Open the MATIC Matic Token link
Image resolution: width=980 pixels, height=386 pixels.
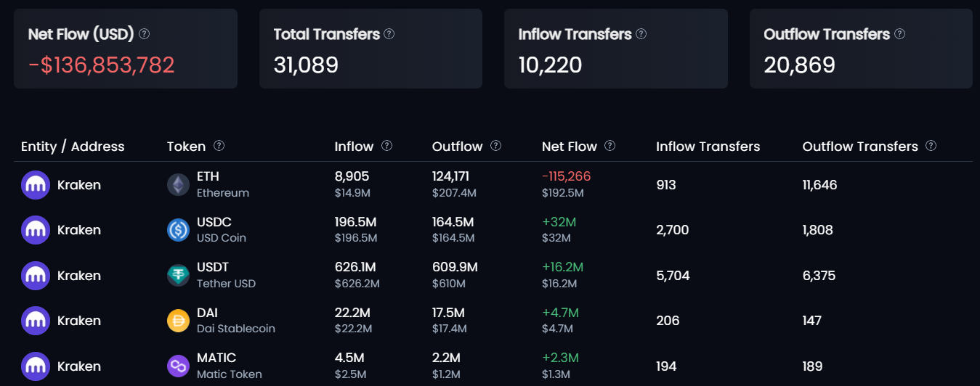point(230,366)
